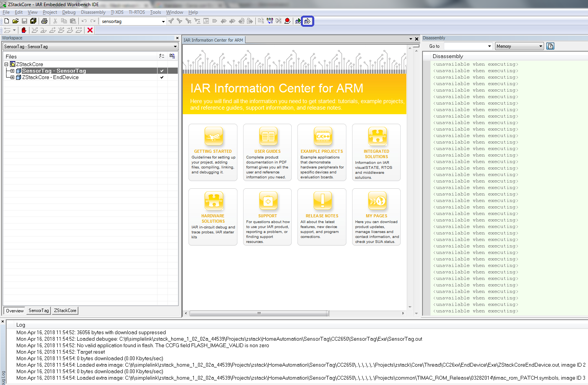Screen dimensions: 588x385
Task: Click the Undo arrow icon
Action: pyautogui.click(x=84, y=21)
